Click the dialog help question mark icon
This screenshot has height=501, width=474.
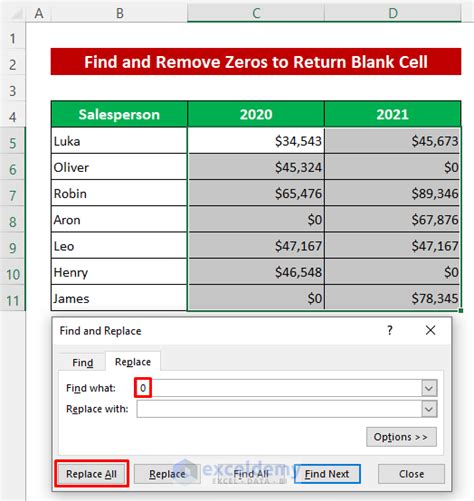[x=390, y=330]
